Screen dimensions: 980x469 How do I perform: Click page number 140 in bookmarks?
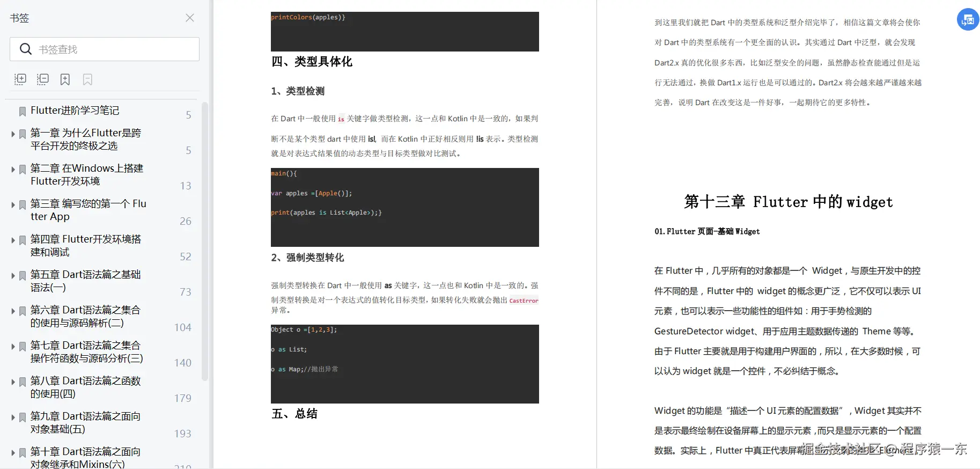(x=183, y=363)
